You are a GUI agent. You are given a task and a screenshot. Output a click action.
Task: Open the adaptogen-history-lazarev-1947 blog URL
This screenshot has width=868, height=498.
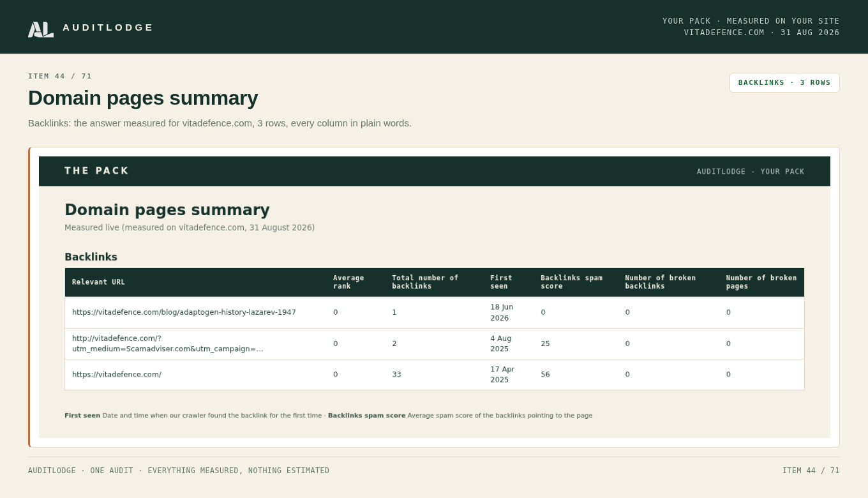tap(184, 312)
